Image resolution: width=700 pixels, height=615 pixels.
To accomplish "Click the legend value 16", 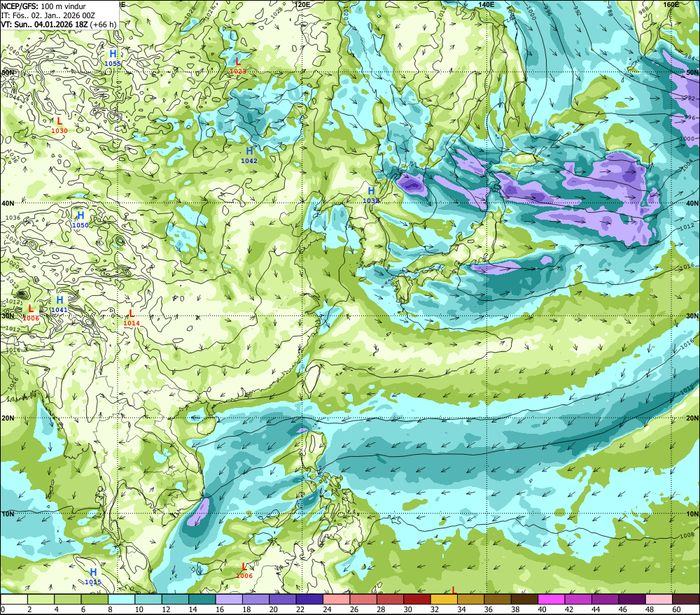I will pos(220,609).
